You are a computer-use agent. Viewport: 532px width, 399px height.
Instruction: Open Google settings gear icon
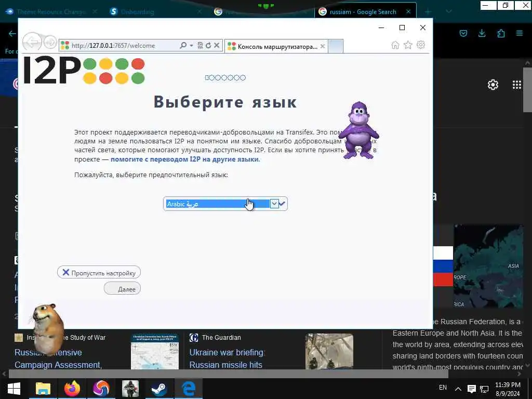pyautogui.click(x=493, y=85)
